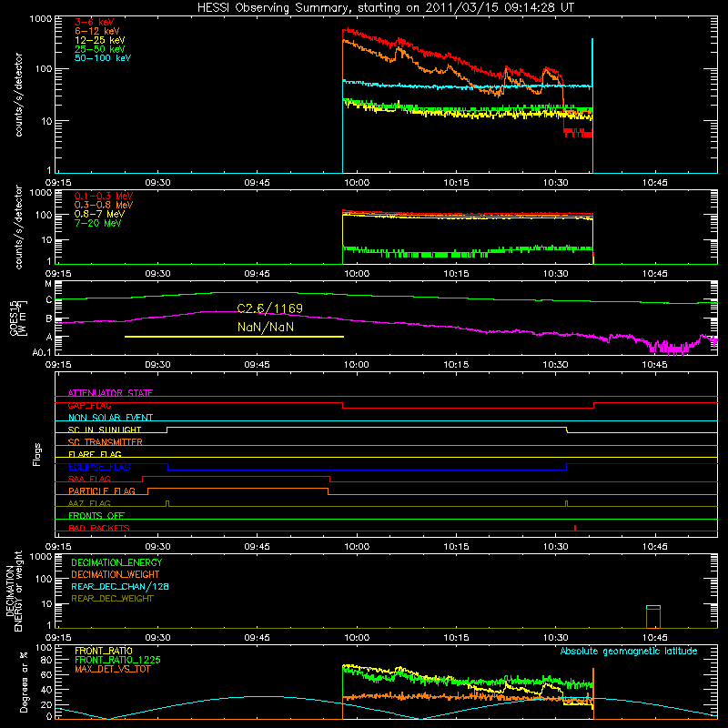Image resolution: width=728 pixels, height=728 pixels.
Task: Click the red BAD_PACKETS spike marker
Action: coord(575,528)
